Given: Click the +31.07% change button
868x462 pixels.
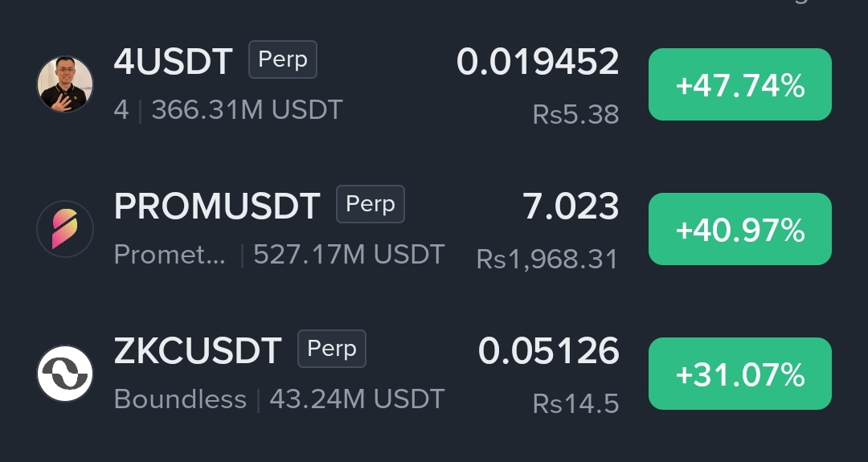Looking at the screenshot, I should coord(740,374).
